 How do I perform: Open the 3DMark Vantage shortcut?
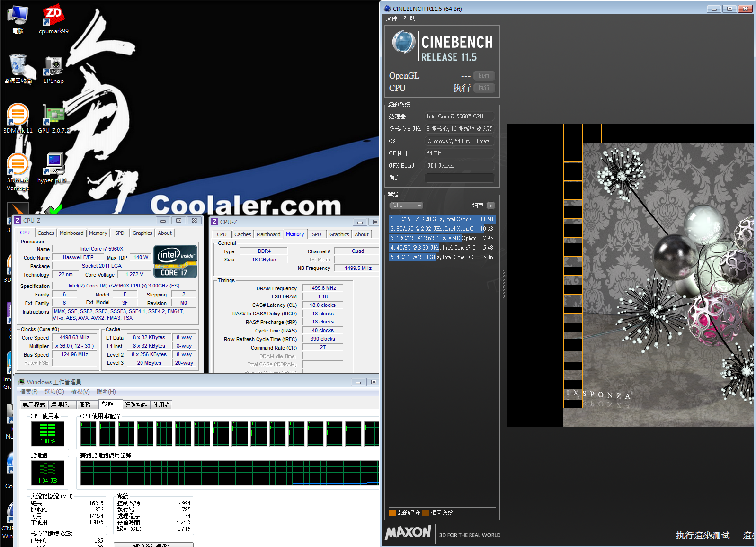[x=18, y=171]
